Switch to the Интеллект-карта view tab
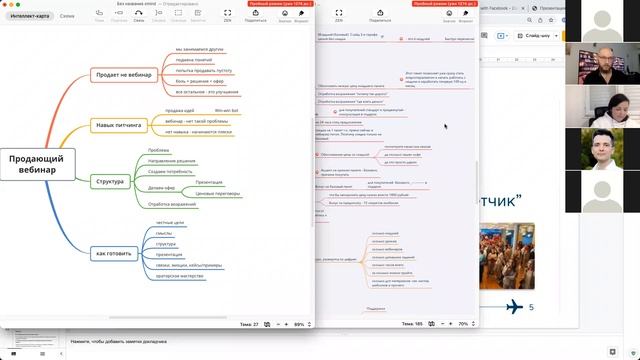 coord(30,16)
